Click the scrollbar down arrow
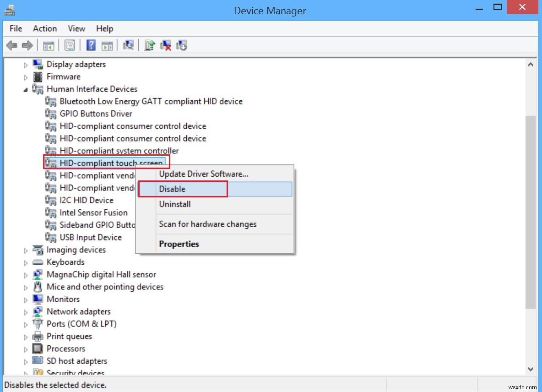The height and width of the screenshot is (392, 542). click(531, 369)
